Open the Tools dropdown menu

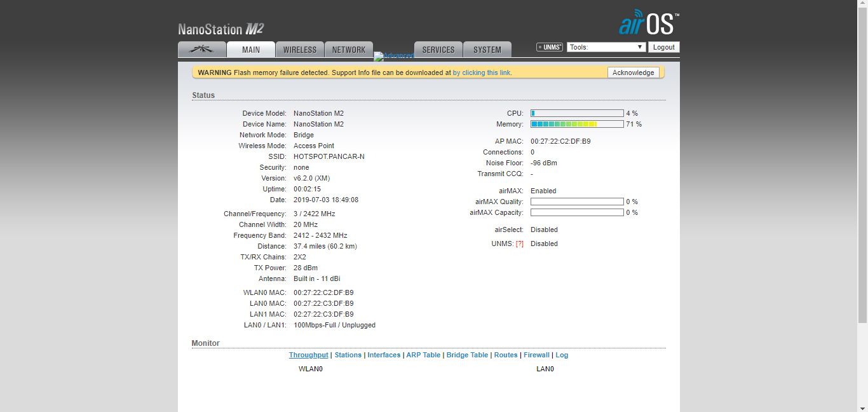coord(606,47)
